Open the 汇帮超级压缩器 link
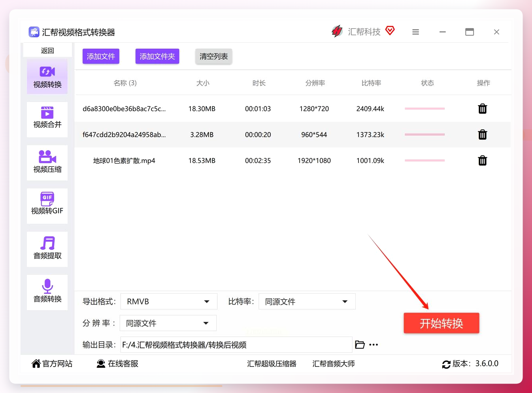This screenshot has height=393, width=532. coord(272,364)
